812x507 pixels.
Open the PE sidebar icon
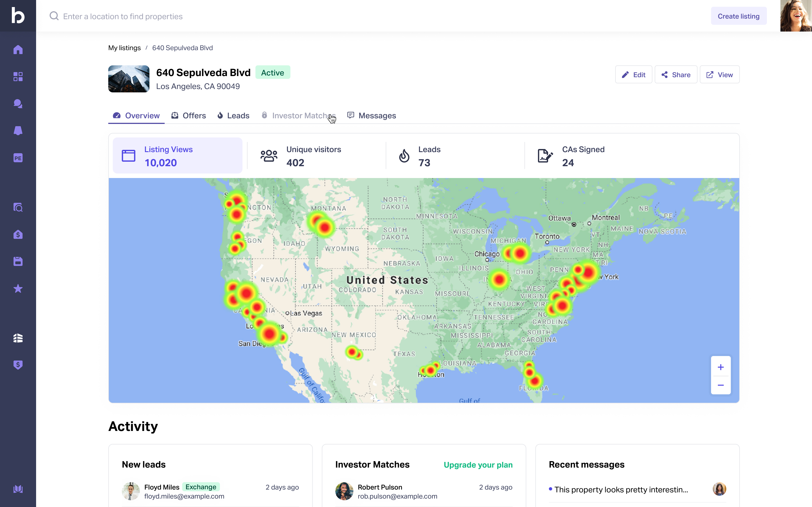coord(18,158)
